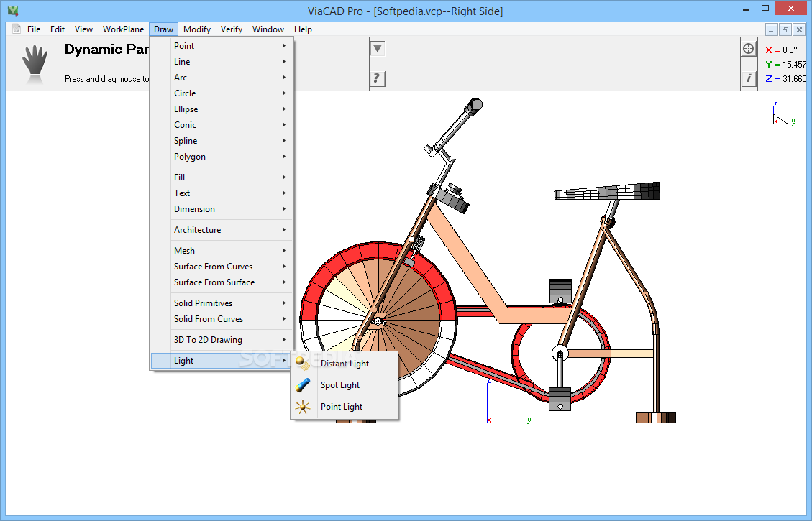Screen dimensions: 812x521
Task: Open the Window menu
Action: [268, 29]
